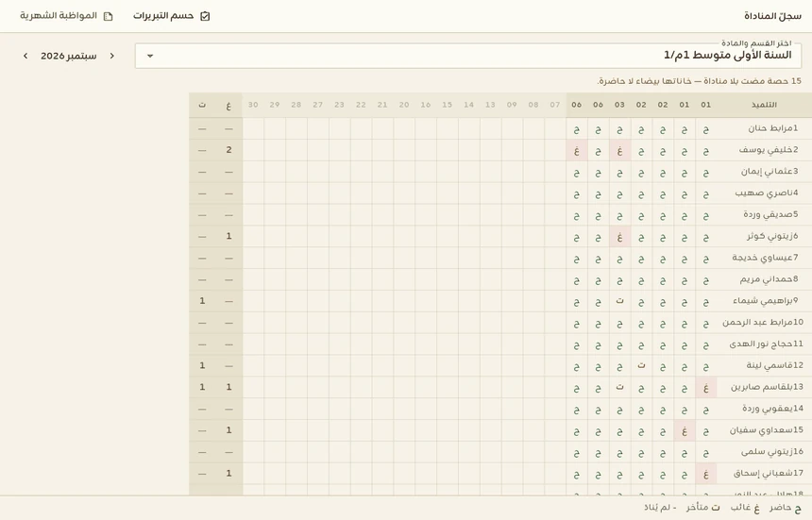This screenshot has height=520, width=812.
Task: Click the سبتمبر 2026 month label
Action: [68, 56]
